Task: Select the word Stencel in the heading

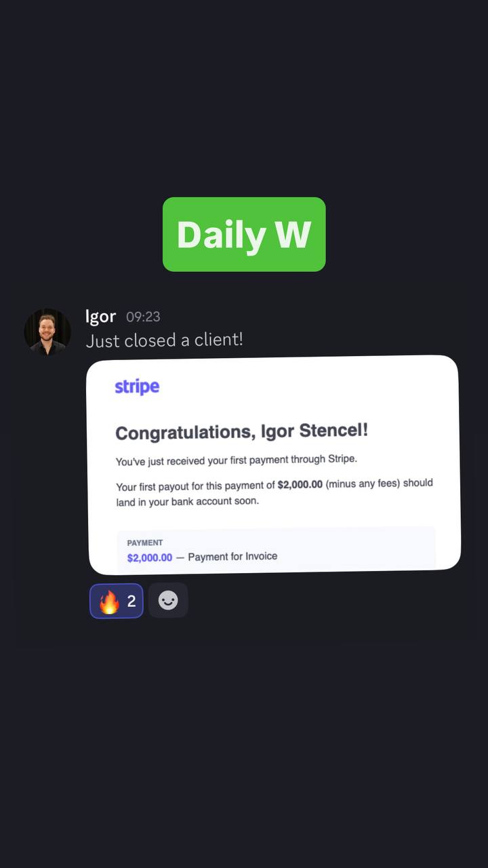Action: coord(334,431)
